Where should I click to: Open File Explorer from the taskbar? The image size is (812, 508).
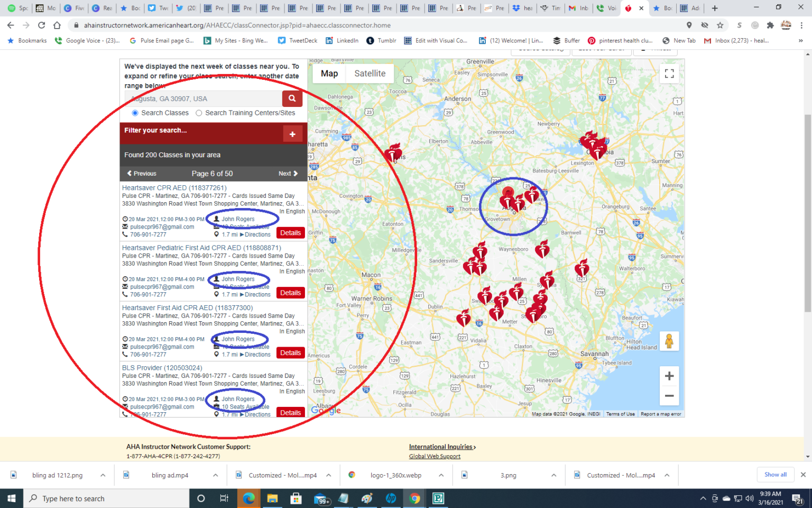pos(272,498)
